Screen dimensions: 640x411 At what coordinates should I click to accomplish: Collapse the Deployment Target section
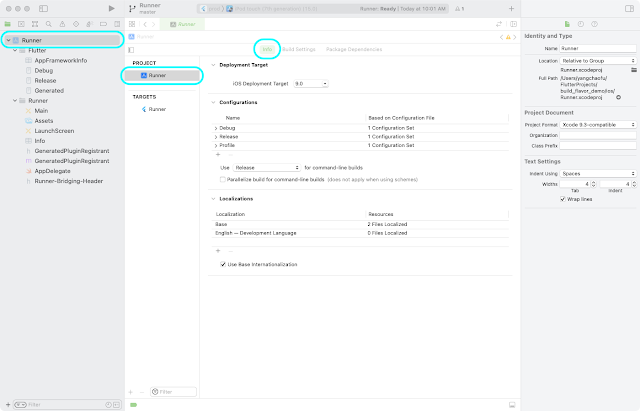(213, 65)
